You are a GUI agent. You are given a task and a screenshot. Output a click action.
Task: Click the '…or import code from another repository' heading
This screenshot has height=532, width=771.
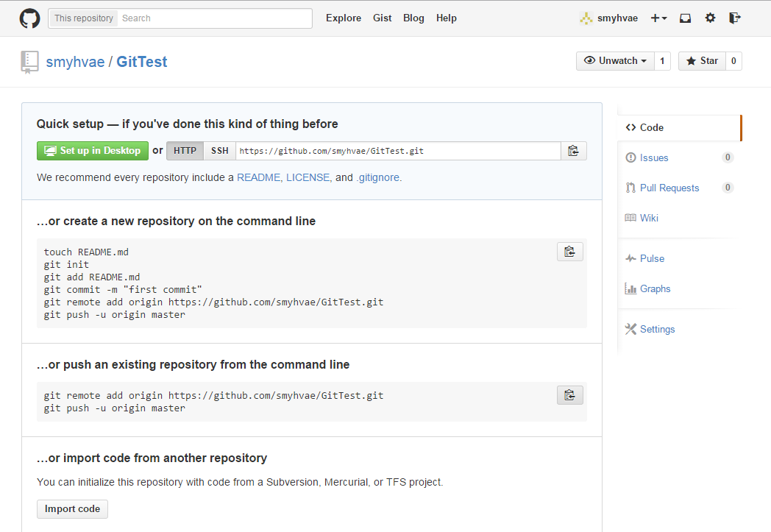[152, 458]
